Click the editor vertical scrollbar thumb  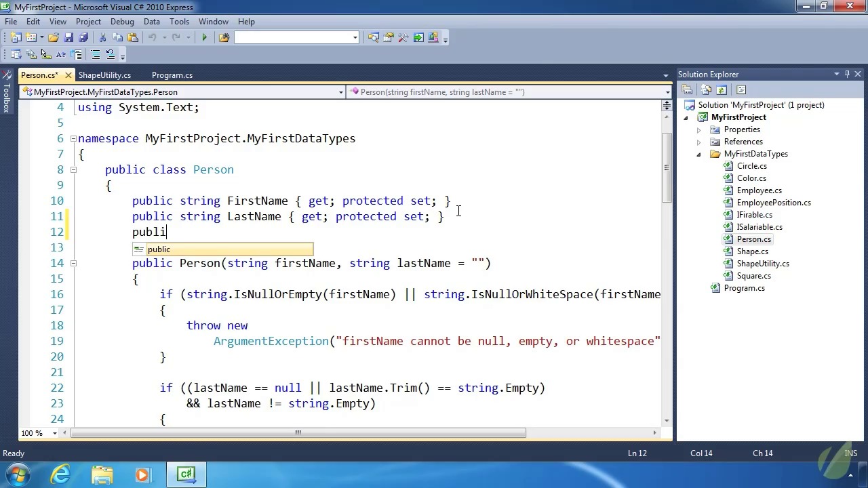coord(667,167)
